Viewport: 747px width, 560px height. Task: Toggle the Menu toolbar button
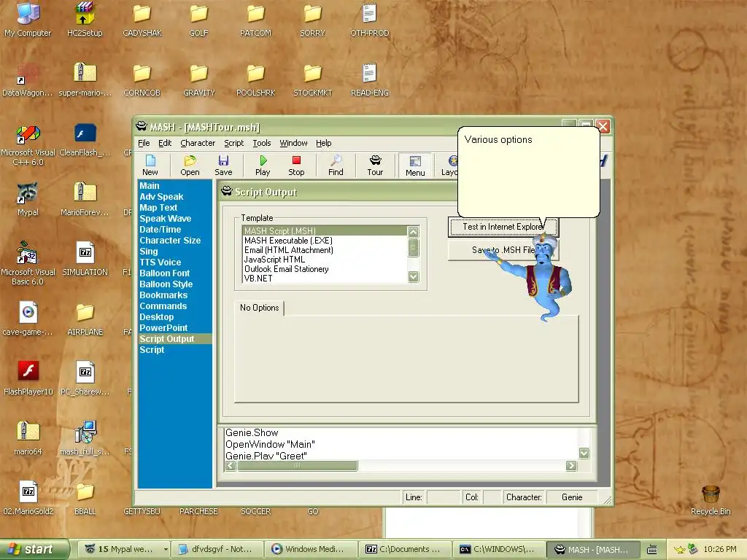point(415,166)
